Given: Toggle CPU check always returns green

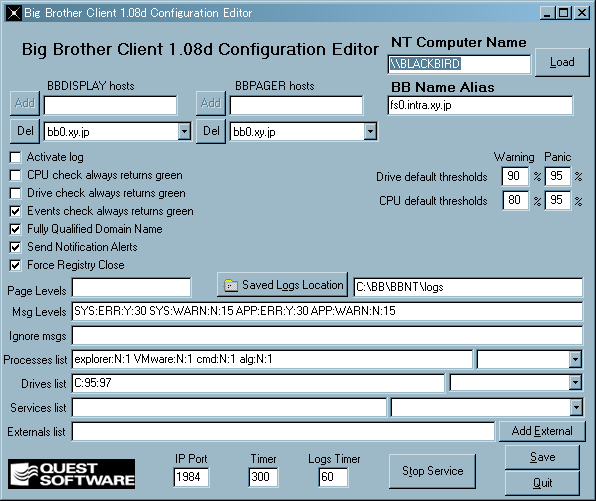Looking at the screenshot, I should coord(16,175).
